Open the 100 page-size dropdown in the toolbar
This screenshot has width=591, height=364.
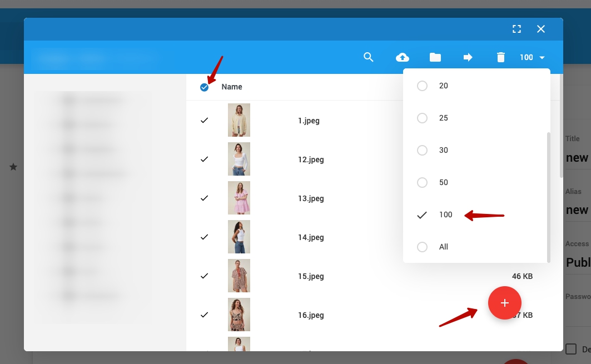[x=532, y=57]
